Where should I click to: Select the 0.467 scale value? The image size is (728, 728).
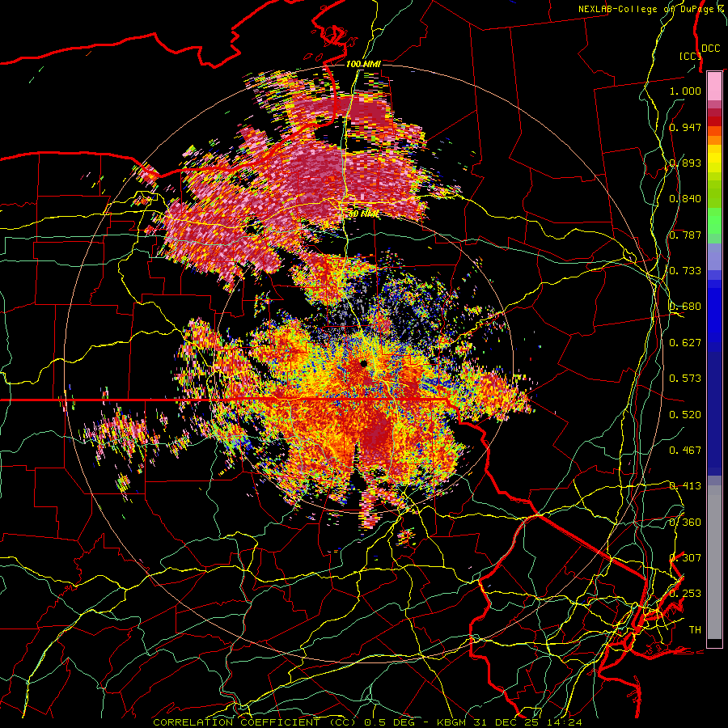point(685,450)
